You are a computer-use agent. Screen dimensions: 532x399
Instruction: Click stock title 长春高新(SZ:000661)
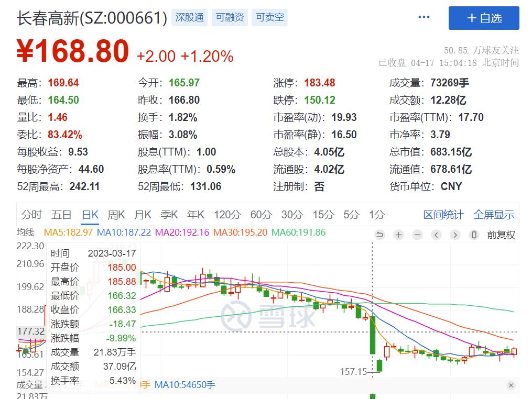pyautogui.click(x=92, y=18)
